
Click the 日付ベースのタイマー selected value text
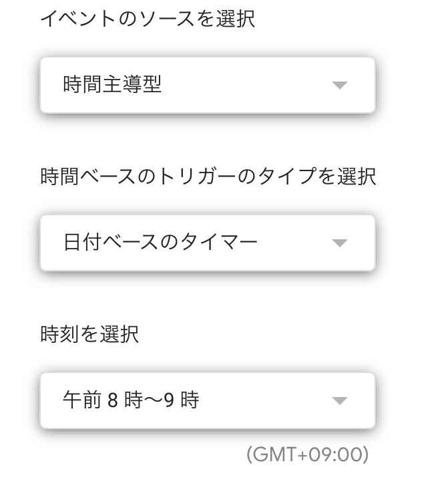pyautogui.click(x=160, y=243)
